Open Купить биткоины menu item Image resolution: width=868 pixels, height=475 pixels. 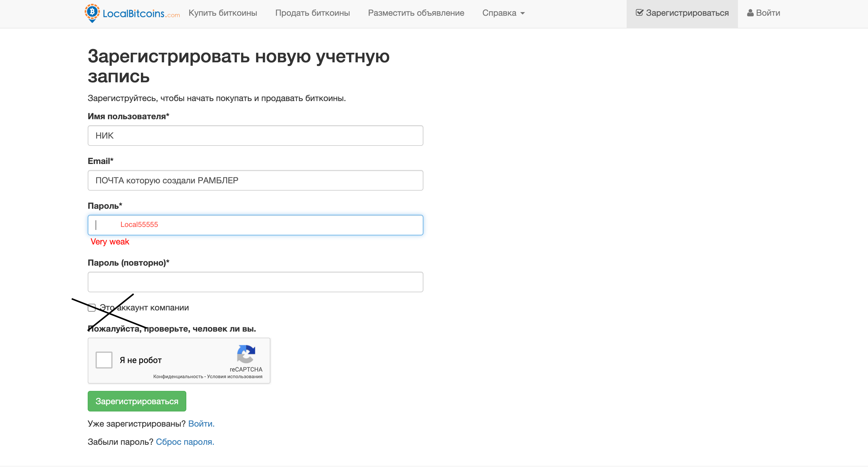pyautogui.click(x=223, y=13)
